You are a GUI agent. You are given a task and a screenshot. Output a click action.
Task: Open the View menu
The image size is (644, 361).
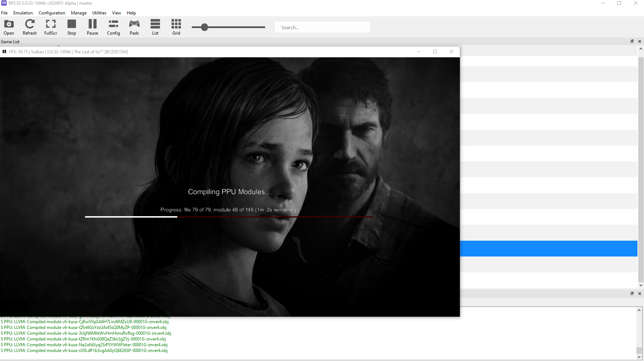tap(116, 13)
